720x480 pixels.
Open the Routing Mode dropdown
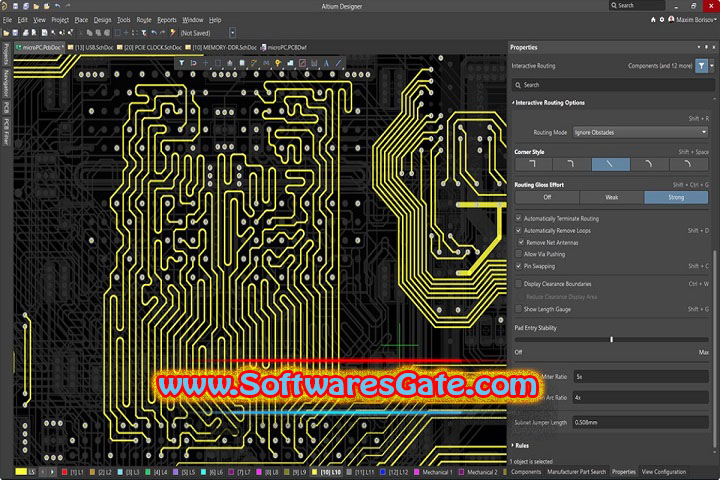point(640,132)
